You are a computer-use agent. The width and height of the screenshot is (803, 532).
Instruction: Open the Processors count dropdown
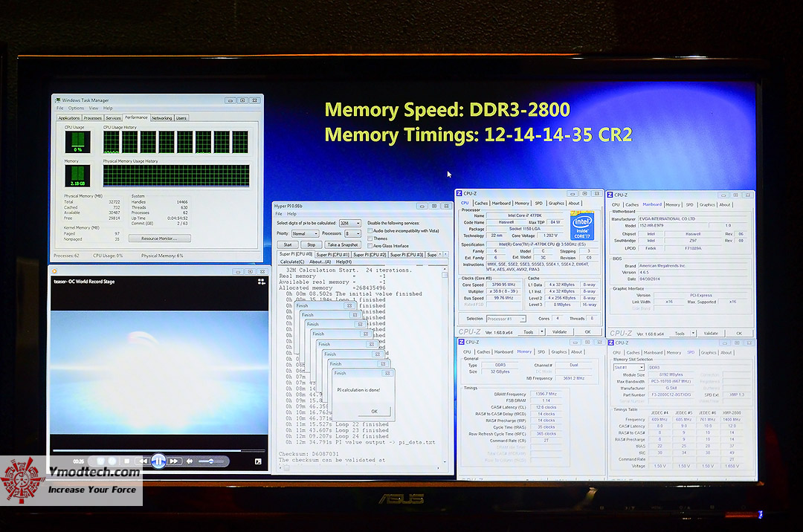pyautogui.click(x=353, y=233)
